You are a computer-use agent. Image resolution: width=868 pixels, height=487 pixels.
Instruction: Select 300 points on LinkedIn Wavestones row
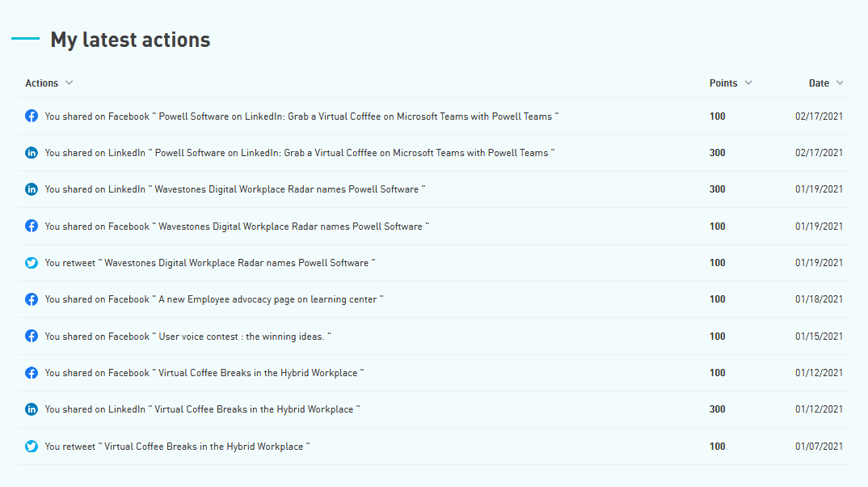[718, 189]
